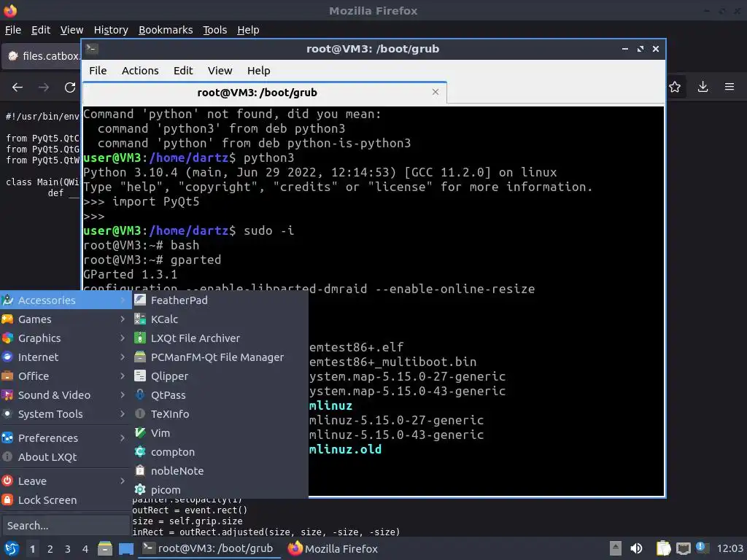The height and width of the screenshot is (560, 747).
Task: Switch to virtual desktop 3
Action: tap(68, 549)
